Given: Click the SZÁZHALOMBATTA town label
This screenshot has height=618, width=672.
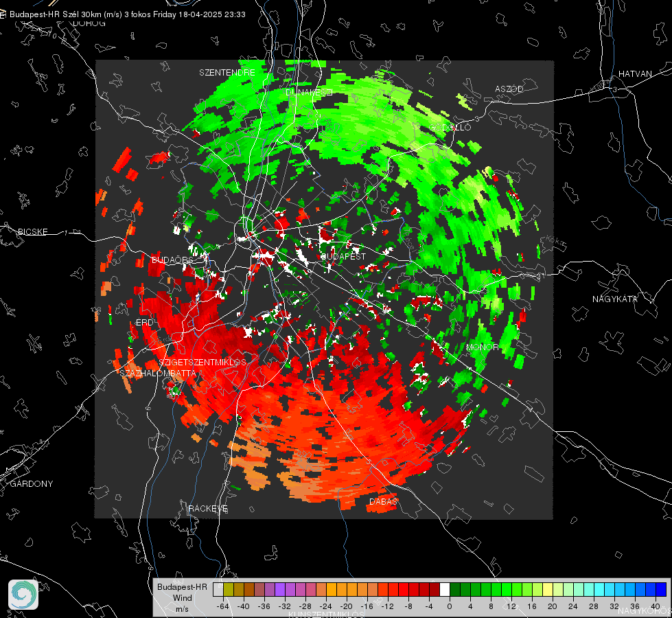Looking at the screenshot, I should click(158, 373).
